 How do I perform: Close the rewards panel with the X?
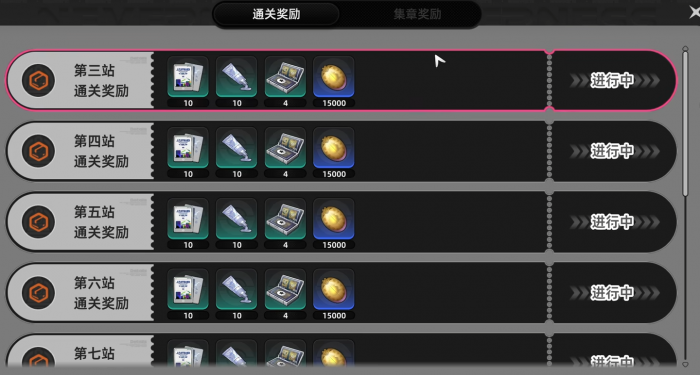[695, 12]
